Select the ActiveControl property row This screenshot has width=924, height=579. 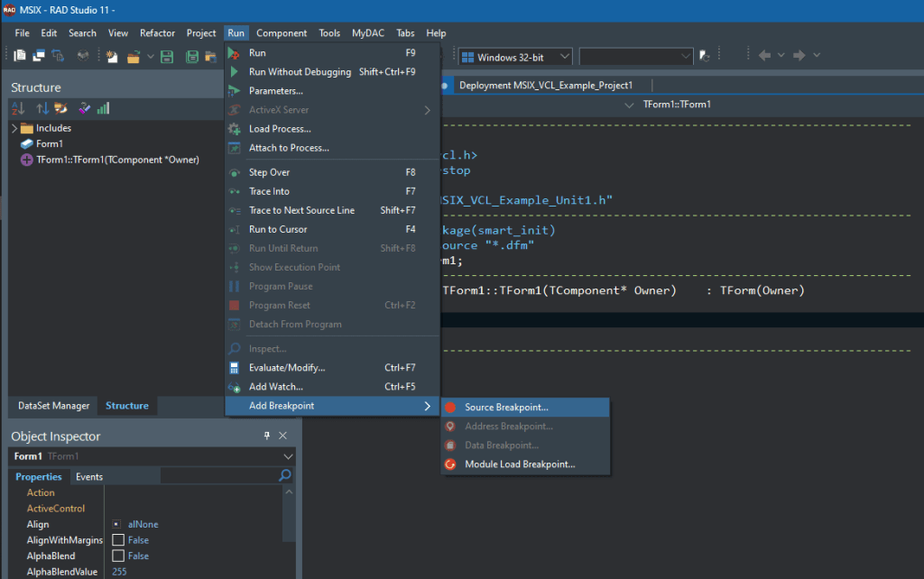[145, 509]
